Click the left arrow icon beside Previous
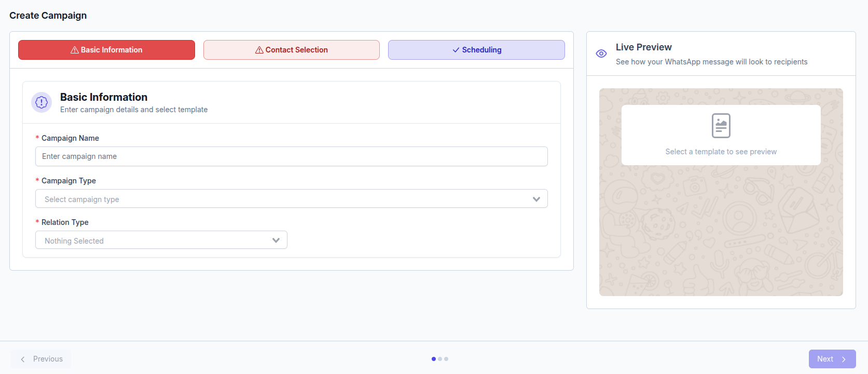The height and width of the screenshot is (374, 868). [x=23, y=359]
